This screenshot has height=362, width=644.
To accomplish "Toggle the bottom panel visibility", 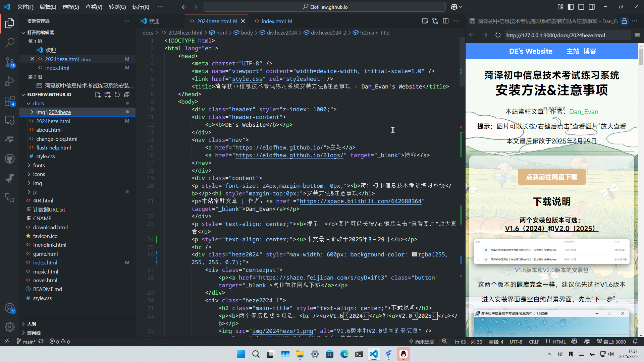I will pyautogui.click(x=581, y=7).
